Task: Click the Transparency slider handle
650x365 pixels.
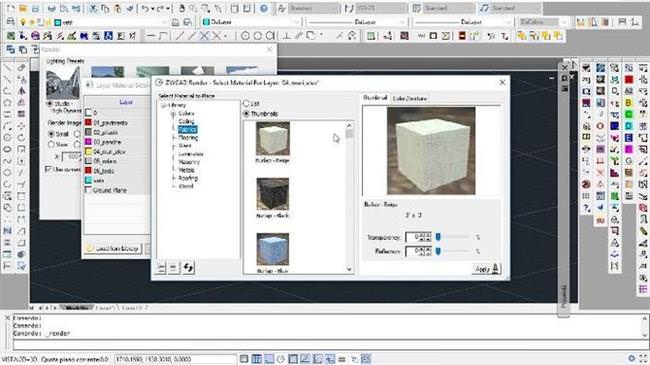Action: (438, 237)
